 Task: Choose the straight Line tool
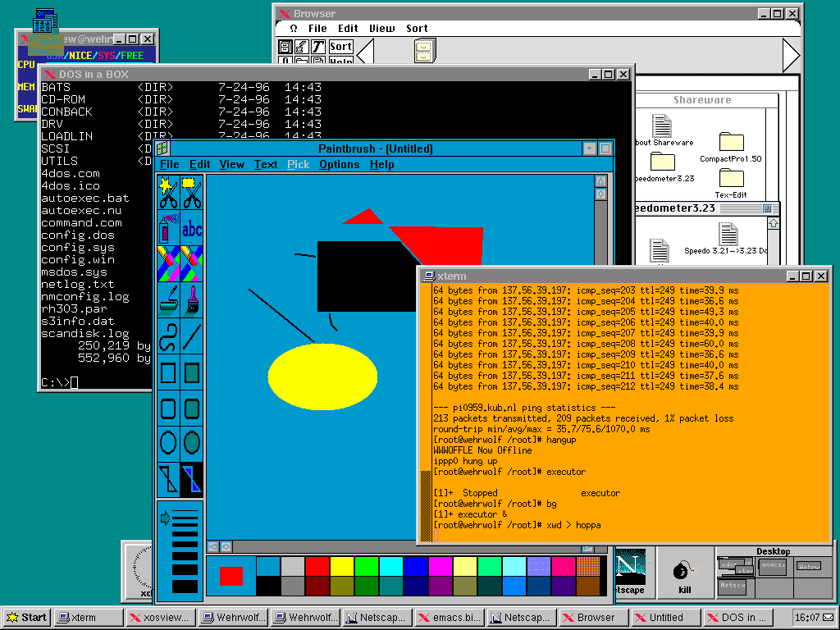tap(192, 336)
